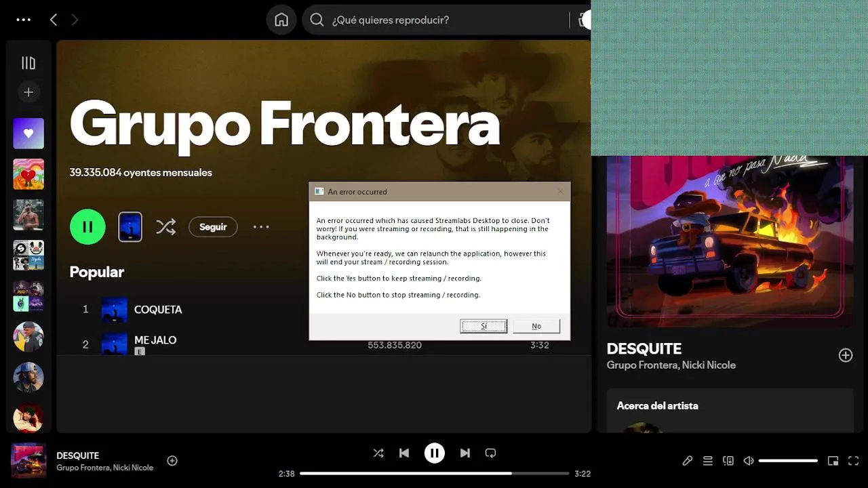Click No in the error dialog
This screenshot has height=488, width=868.
click(x=536, y=326)
